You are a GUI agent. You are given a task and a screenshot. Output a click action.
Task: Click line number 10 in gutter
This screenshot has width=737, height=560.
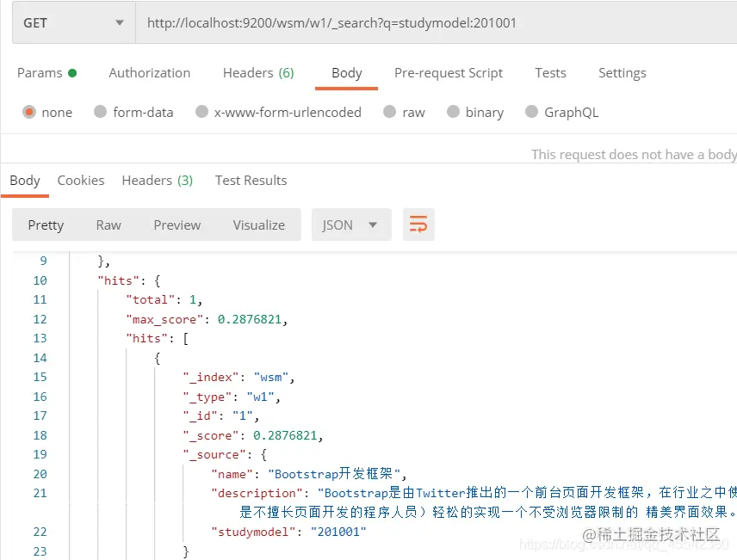[40, 280]
